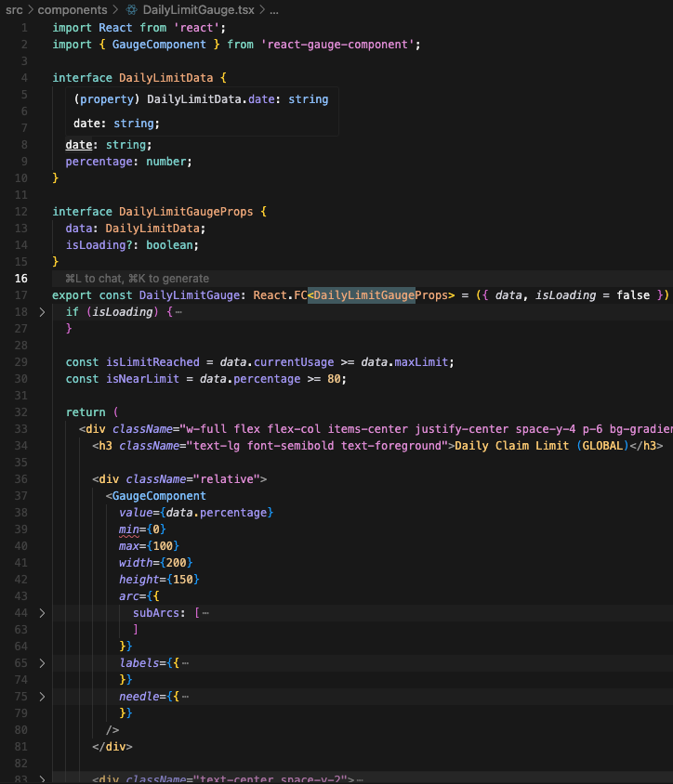Unfold the needle prop block chevron
Viewport: 673px width, 784px height.
(x=42, y=697)
